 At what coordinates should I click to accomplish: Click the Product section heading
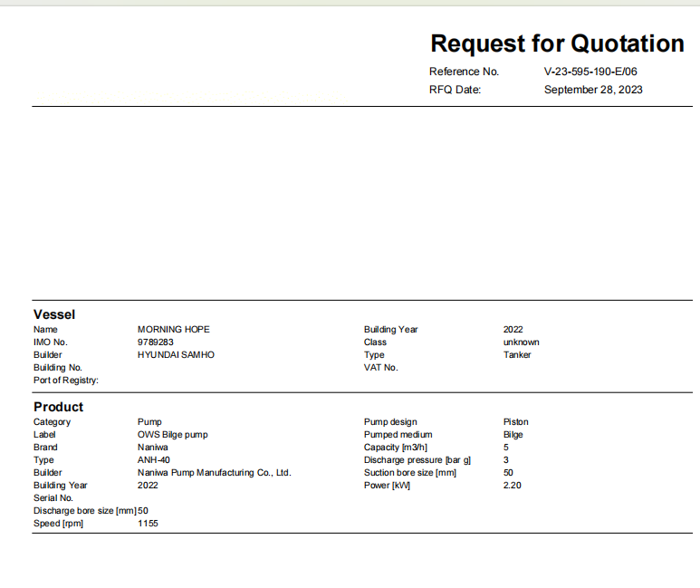(x=58, y=407)
